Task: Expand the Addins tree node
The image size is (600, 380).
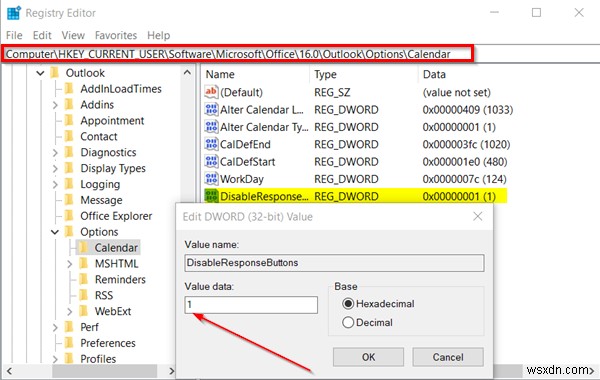Action: [x=55, y=105]
